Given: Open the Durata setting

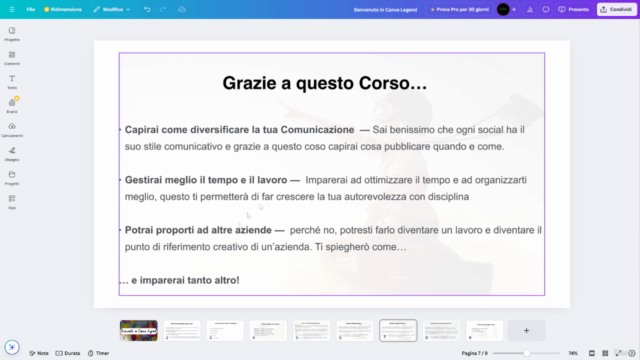Looking at the screenshot, I should click(68, 353).
